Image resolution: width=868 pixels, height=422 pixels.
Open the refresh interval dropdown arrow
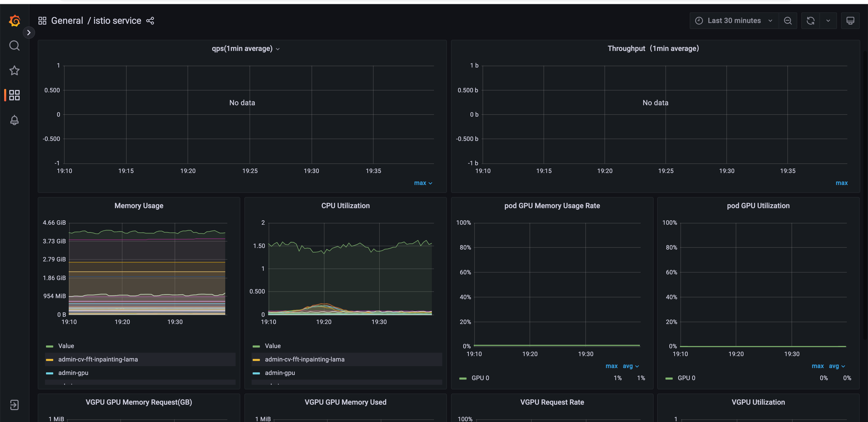coord(828,21)
